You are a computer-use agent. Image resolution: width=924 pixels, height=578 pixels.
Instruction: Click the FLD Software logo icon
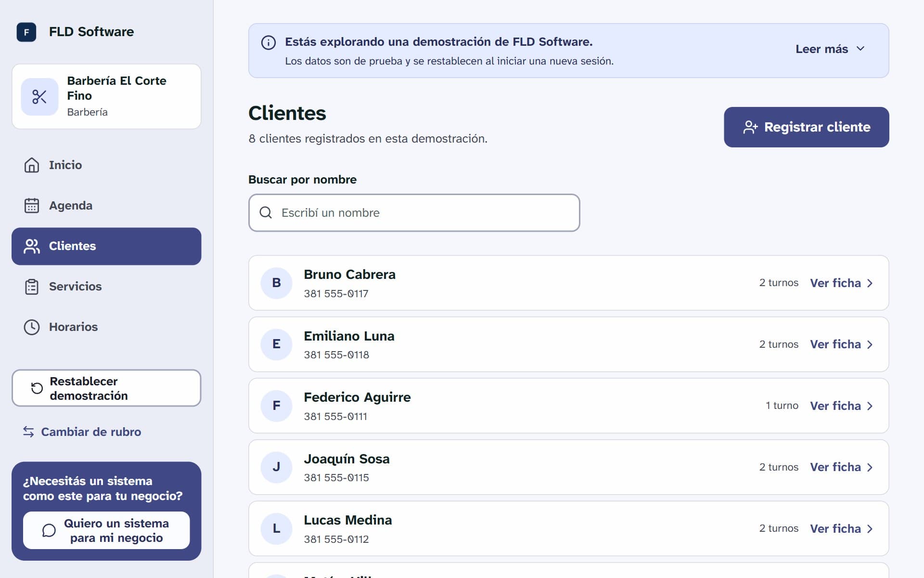(x=26, y=32)
